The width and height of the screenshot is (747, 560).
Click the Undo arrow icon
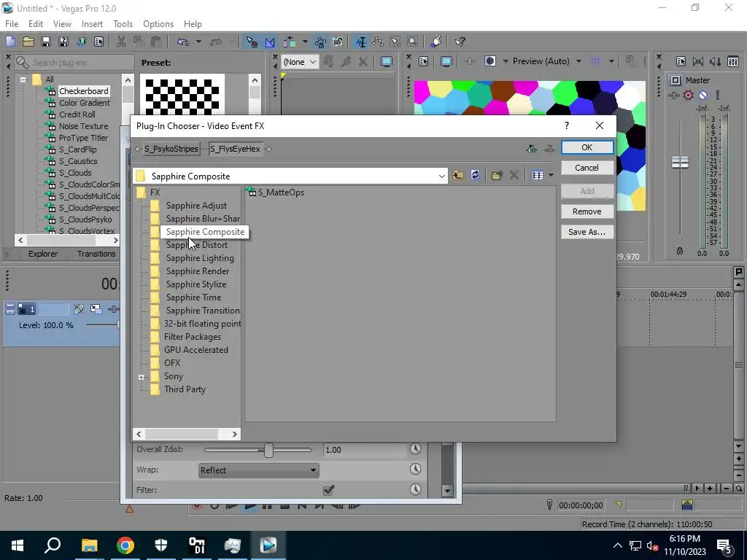click(x=183, y=42)
